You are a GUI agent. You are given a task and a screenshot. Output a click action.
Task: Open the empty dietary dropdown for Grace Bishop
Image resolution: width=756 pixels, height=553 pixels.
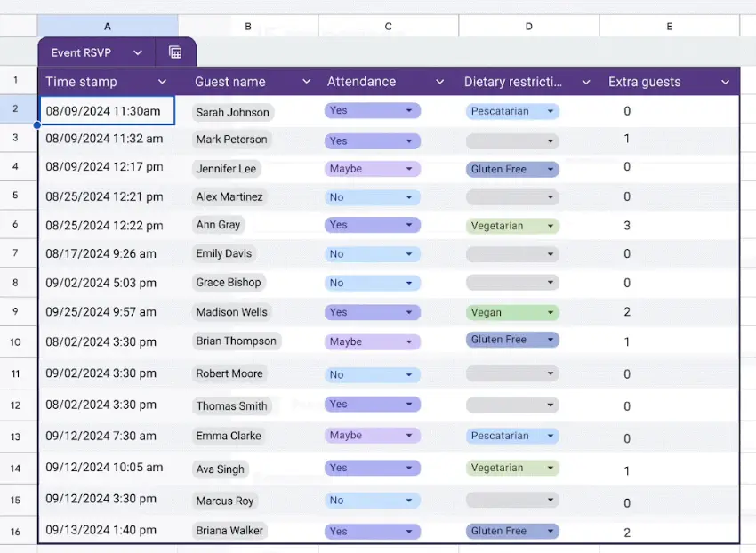tap(551, 284)
